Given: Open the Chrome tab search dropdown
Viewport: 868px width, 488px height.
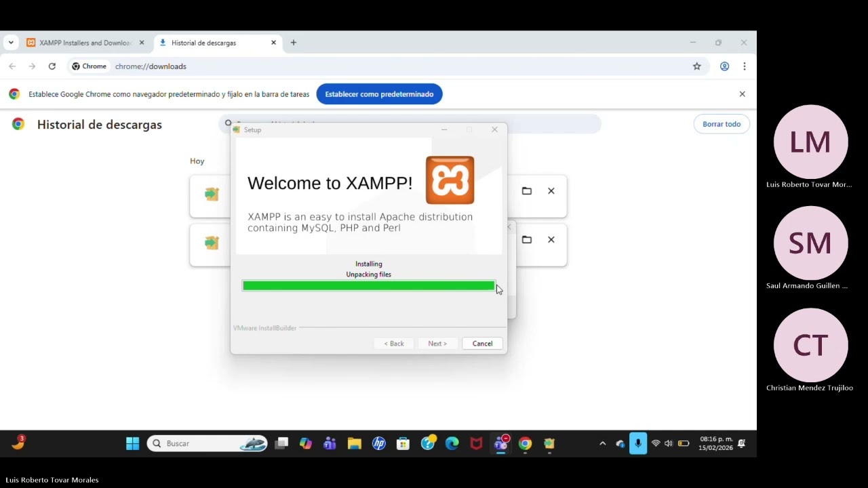Looking at the screenshot, I should 11,43.
